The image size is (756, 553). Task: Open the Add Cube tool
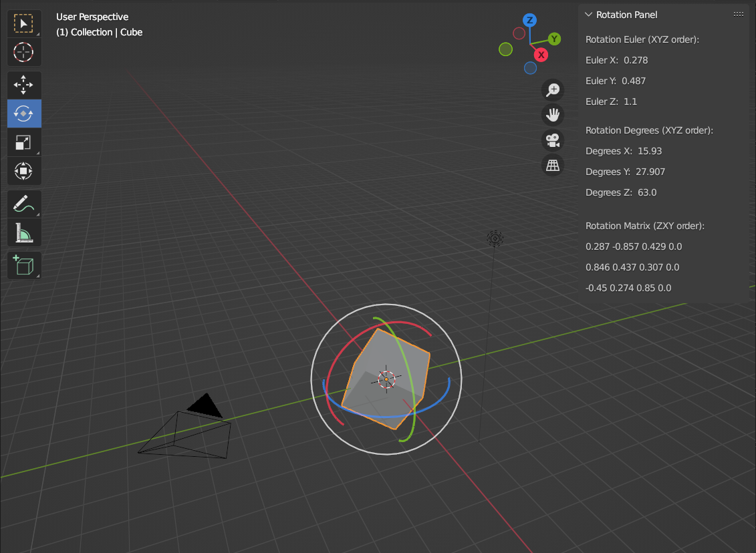(x=23, y=265)
